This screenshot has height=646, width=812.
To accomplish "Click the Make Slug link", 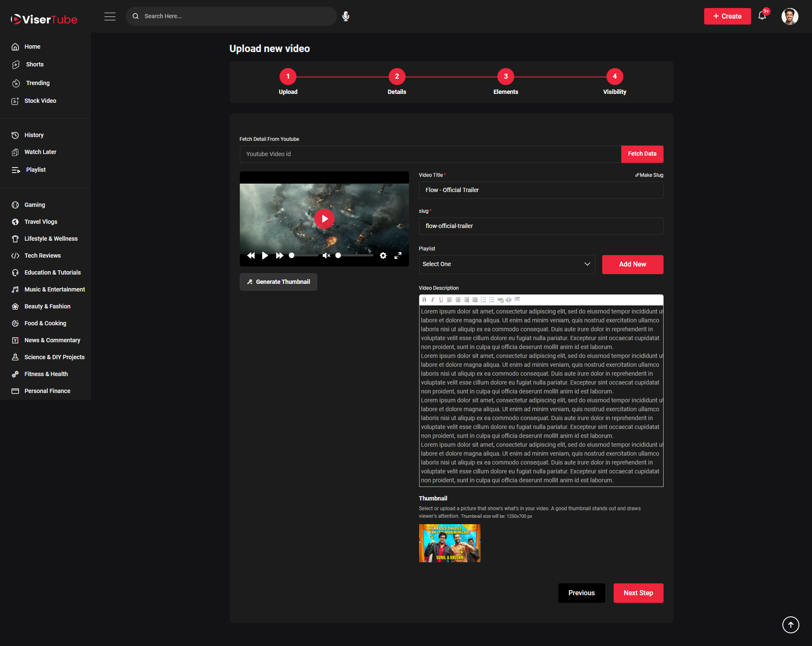I will click(x=649, y=175).
